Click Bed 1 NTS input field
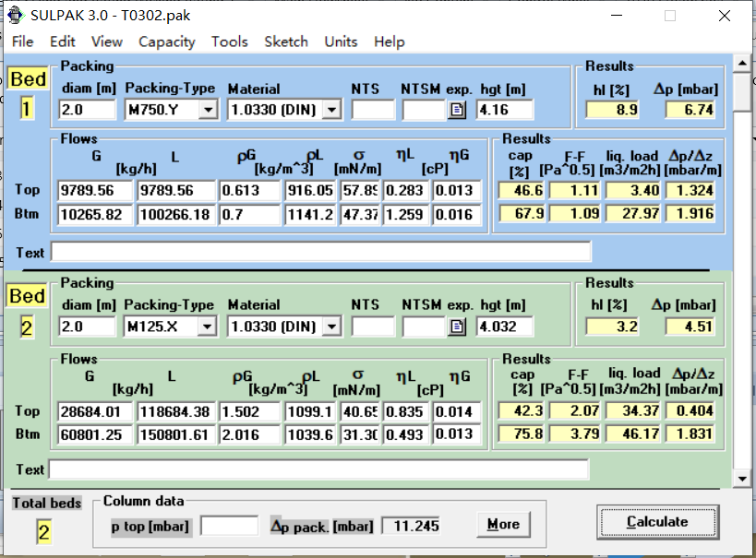The width and height of the screenshot is (756, 558). tap(373, 110)
